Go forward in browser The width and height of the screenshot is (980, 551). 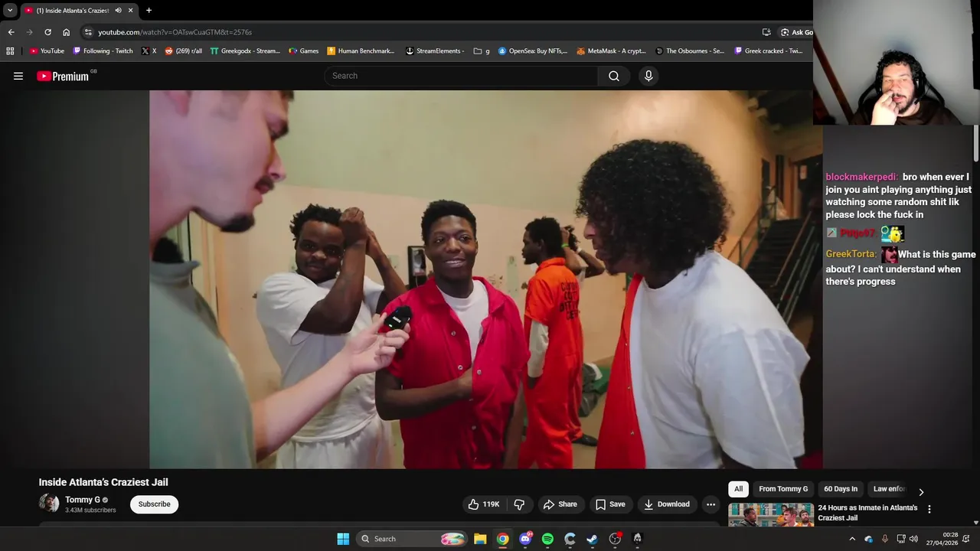29,32
